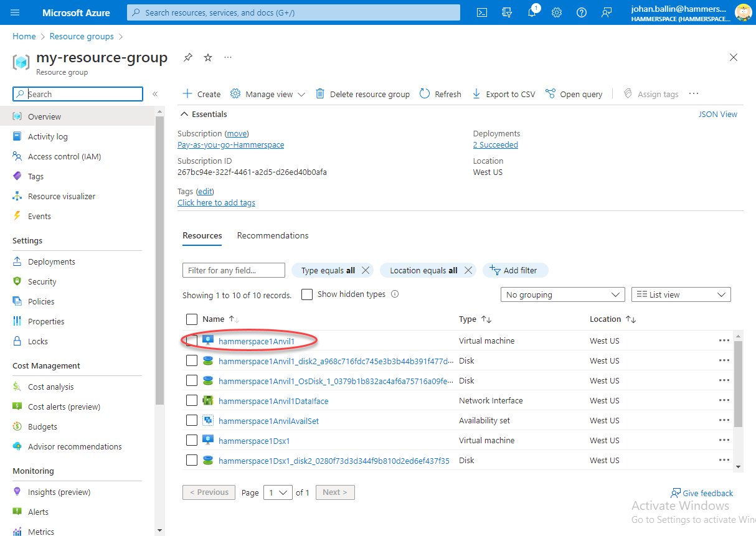Click the subscription move link
The image size is (756, 536).
236,133
